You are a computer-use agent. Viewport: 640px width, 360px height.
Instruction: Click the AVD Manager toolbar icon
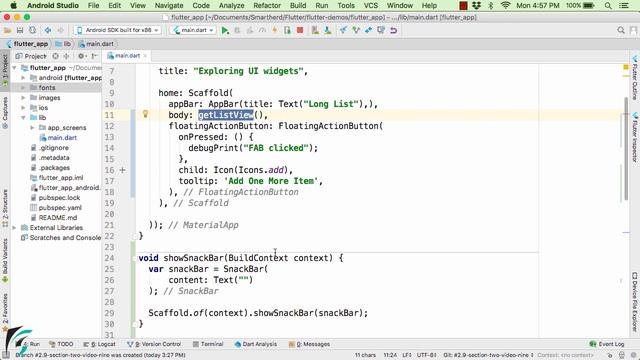(315, 30)
